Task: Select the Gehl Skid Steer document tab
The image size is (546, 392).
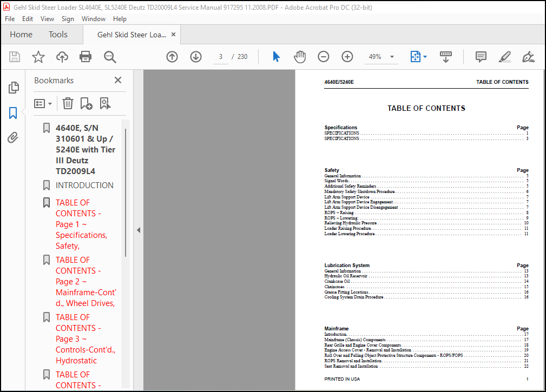Action: (131, 35)
